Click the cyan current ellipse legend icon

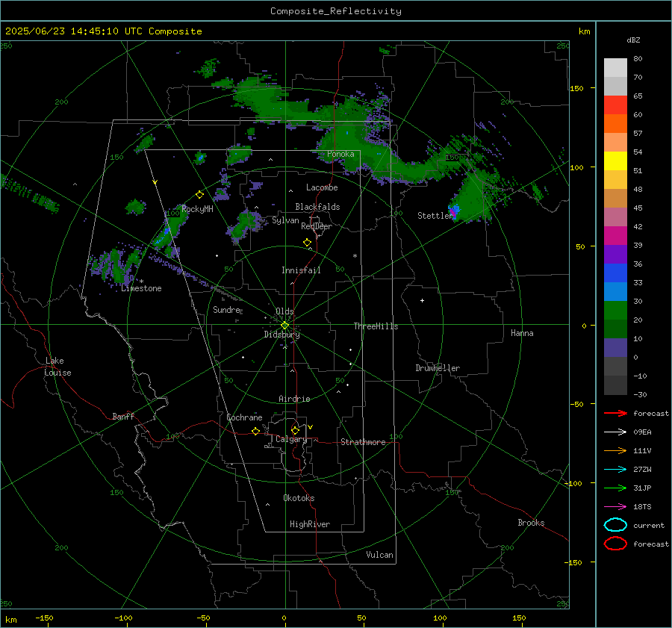(x=615, y=525)
